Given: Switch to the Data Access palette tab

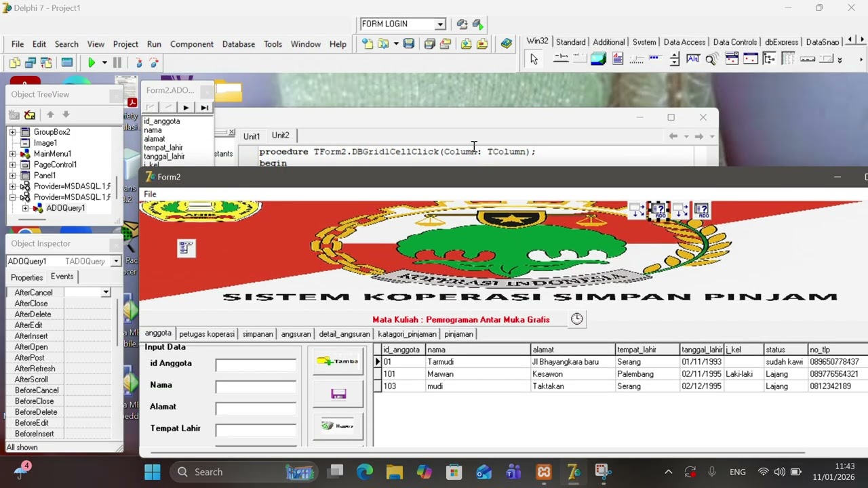Looking at the screenshot, I should [x=684, y=42].
